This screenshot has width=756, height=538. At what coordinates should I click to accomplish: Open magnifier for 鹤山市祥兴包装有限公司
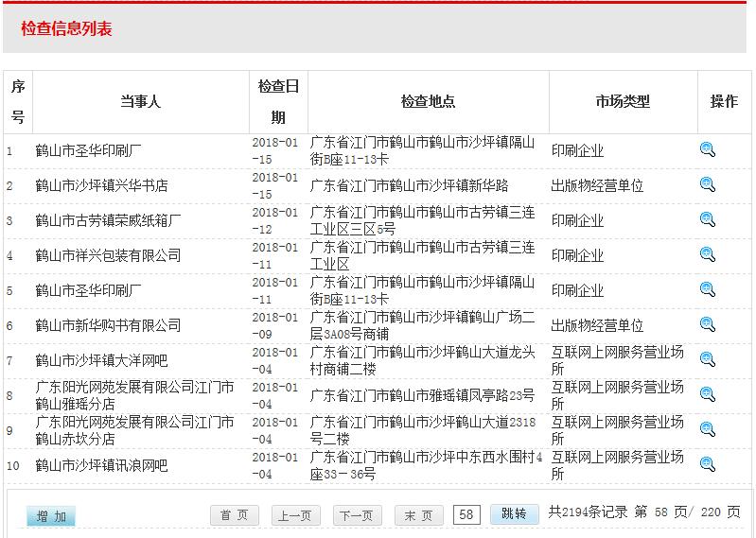pyautogui.click(x=707, y=254)
